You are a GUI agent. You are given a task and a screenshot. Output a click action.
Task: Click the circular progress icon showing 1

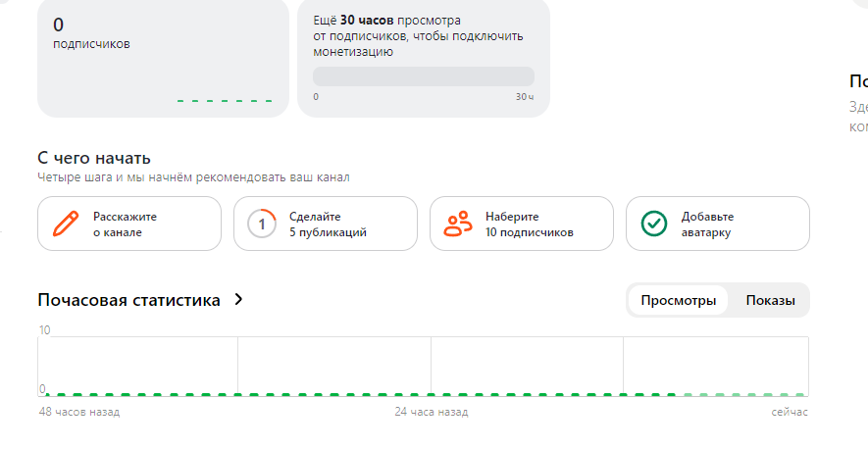pos(262,224)
